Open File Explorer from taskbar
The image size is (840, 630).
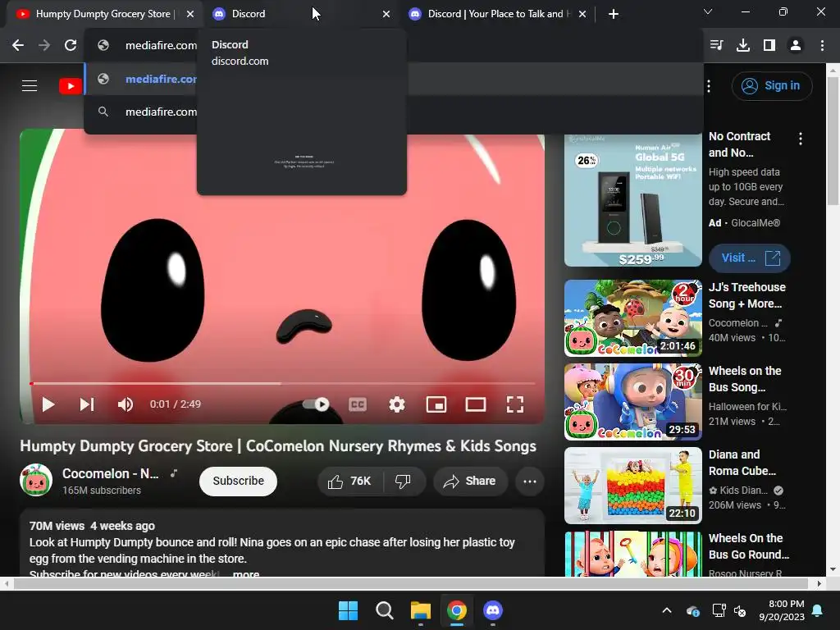[x=421, y=610]
